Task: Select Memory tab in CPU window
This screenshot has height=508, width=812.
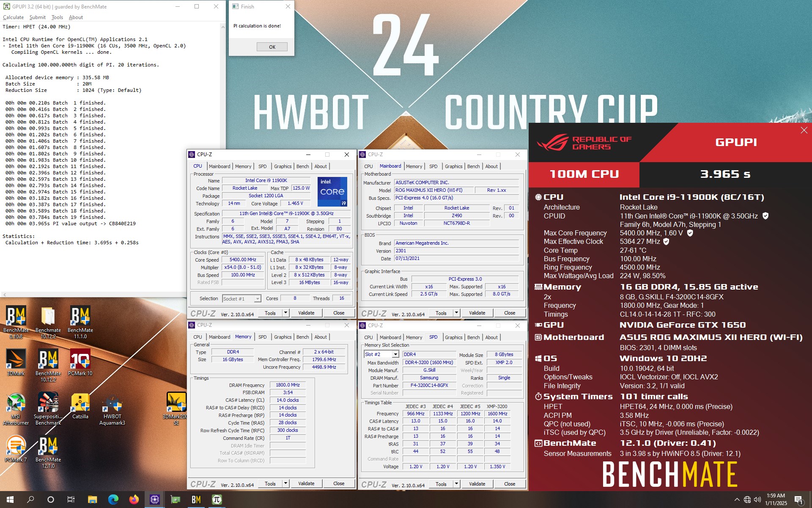Action: tap(243, 166)
